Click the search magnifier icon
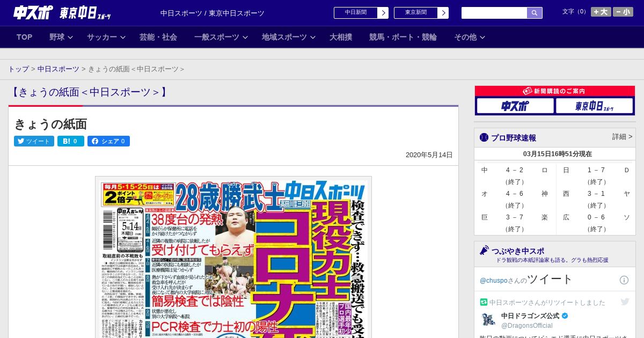Image resolution: width=644 pixels, height=338 pixels. pyautogui.click(x=535, y=13)
